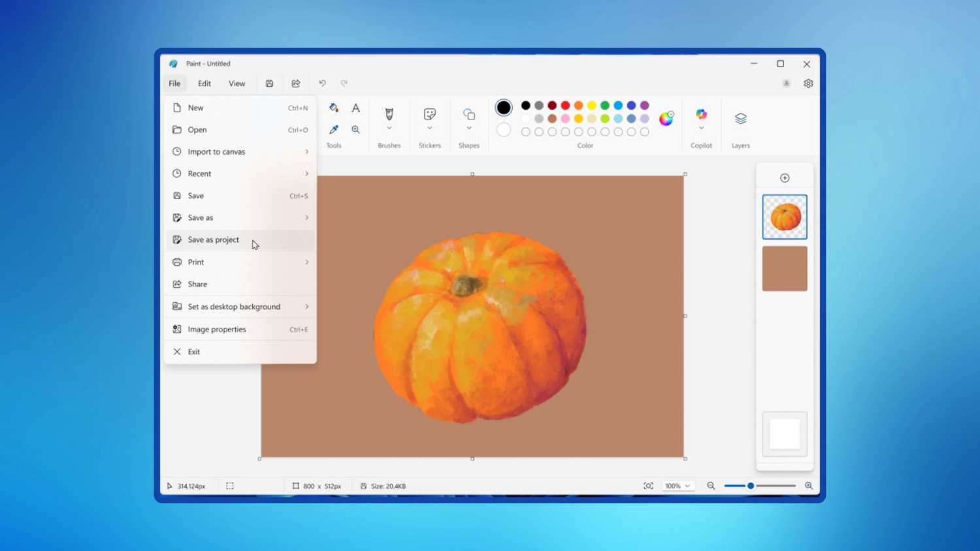
Task: Expand the Copilot dropdown chevron
Action: 701,129
